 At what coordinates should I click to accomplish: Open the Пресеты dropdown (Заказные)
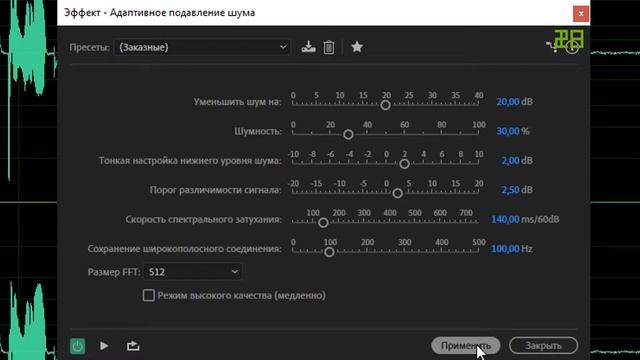[x=202, y=47]
